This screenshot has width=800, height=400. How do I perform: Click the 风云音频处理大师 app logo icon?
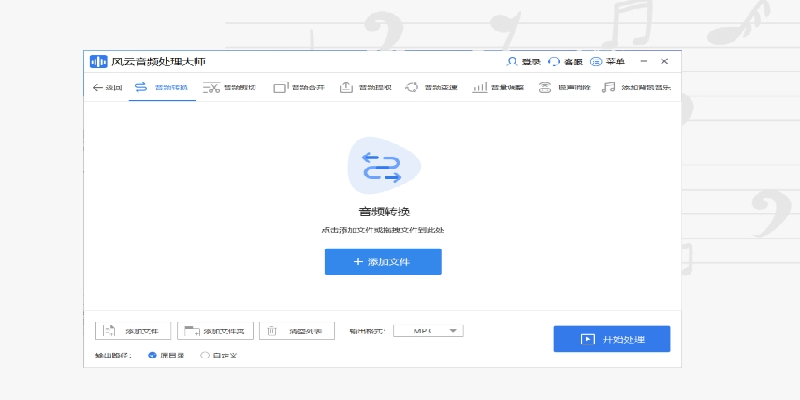click(x=98, y=62)
